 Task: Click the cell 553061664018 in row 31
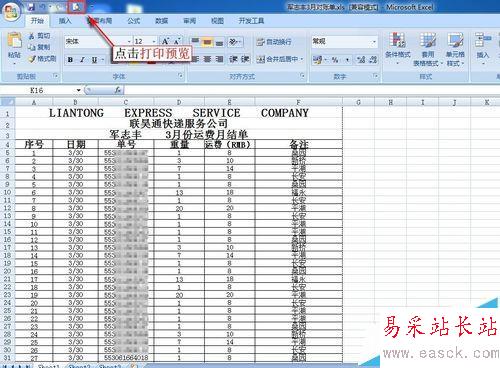[x=126, y=358]
